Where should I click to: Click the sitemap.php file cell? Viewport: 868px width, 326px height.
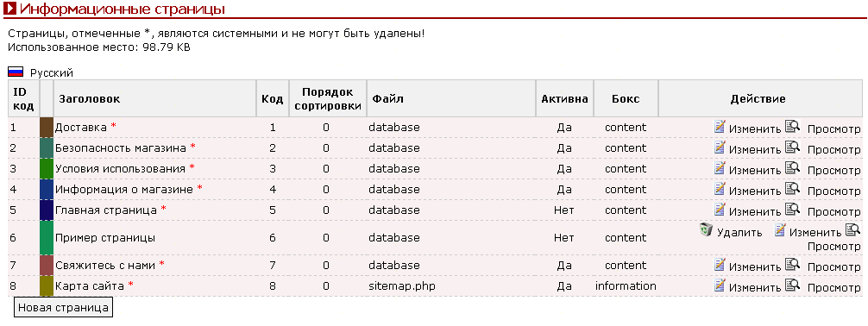(403, 286)
